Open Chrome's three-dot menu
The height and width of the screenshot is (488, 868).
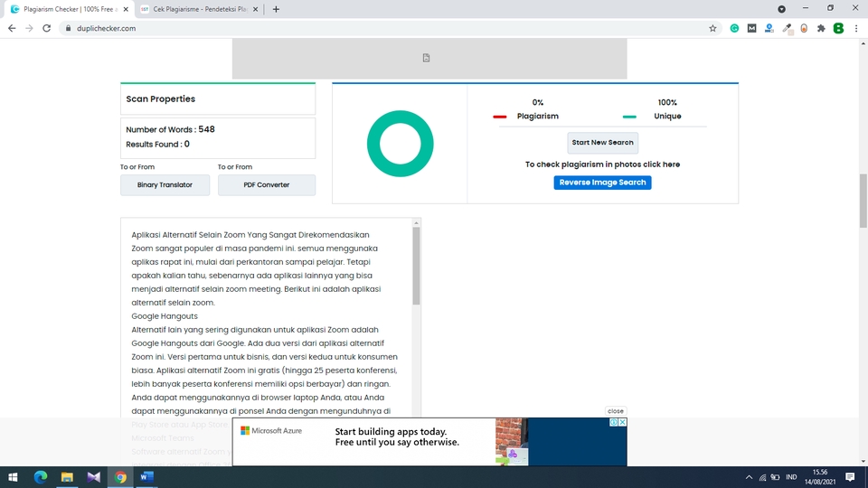pyautogui.click(x=856, y=28)
